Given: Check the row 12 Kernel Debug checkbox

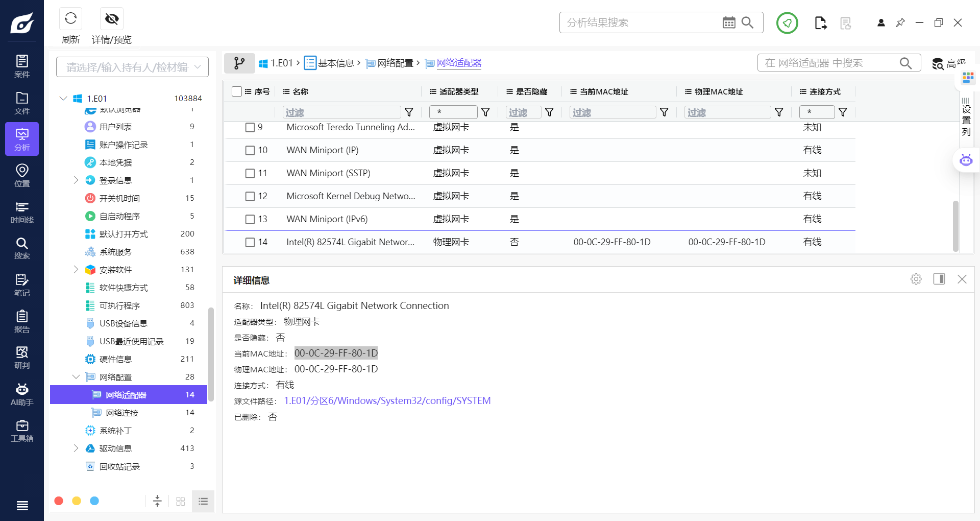Looking at the screenshot, I should pos(250,196).
